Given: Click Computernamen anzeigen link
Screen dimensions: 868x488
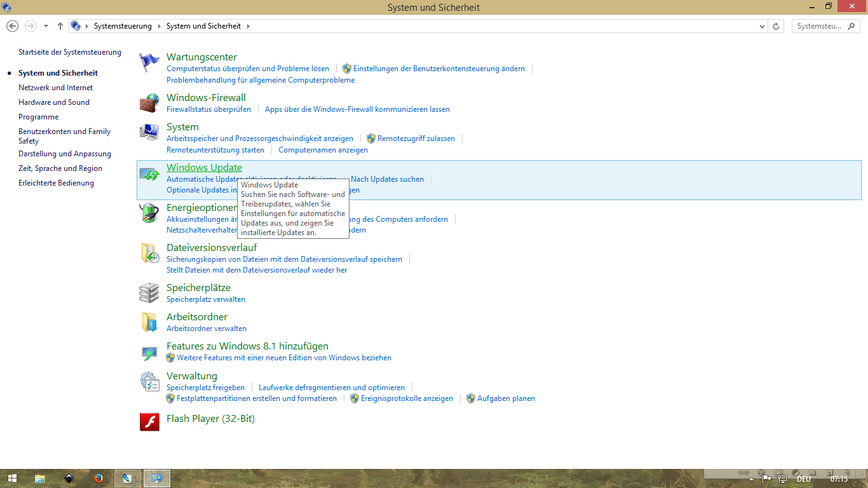Looking at the screenshot, I should [x=323, y=150].
